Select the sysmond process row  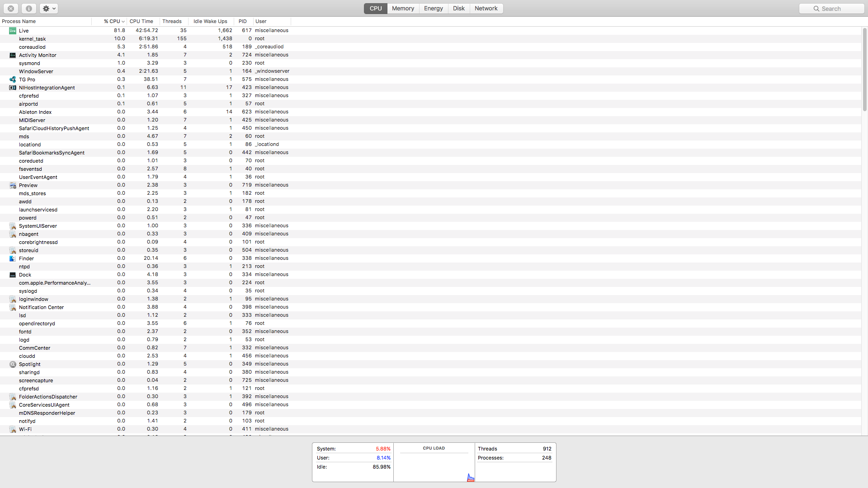pyautogui.click(x=430, y=63)
